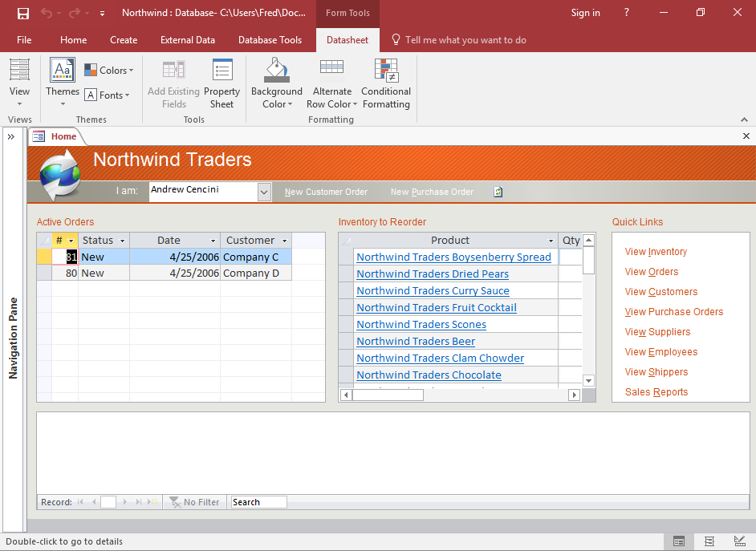Screen dimensions: 756x551
Task: Open the External Data tab
Action: 188,40
